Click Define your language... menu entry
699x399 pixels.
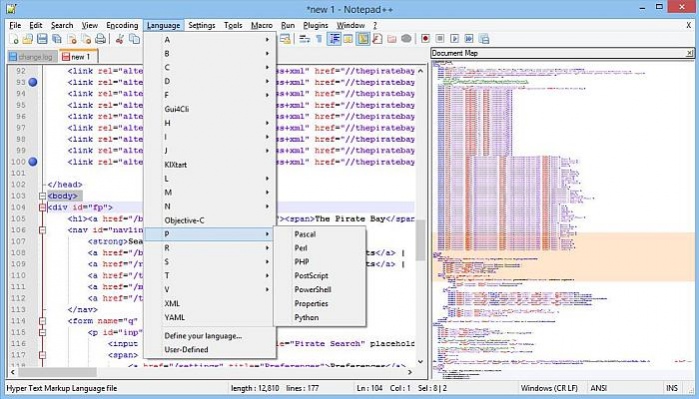coord(210,336)
